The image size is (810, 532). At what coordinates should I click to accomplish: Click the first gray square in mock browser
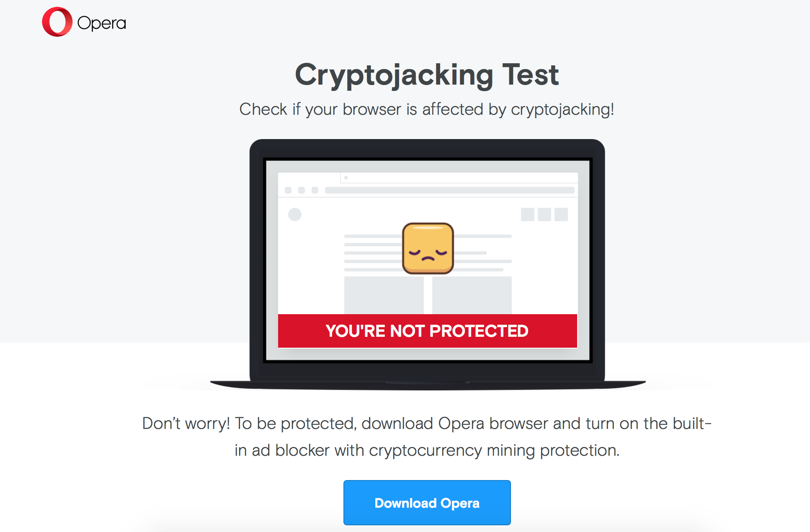click(x=527, y=214)
